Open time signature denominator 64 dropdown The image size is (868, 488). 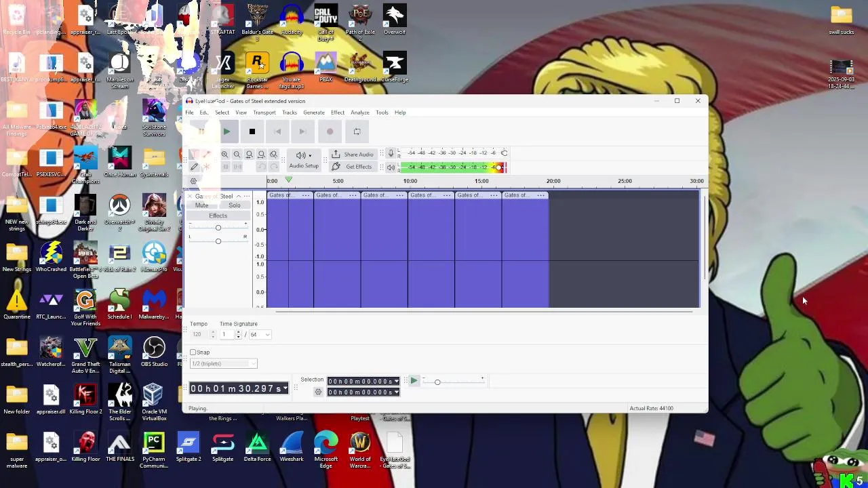point(260,335)
